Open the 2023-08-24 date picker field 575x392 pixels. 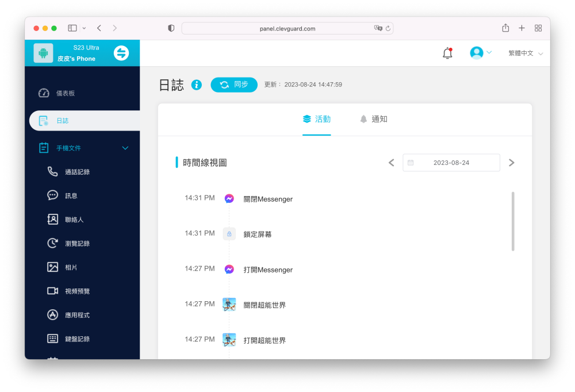point(451,163)
